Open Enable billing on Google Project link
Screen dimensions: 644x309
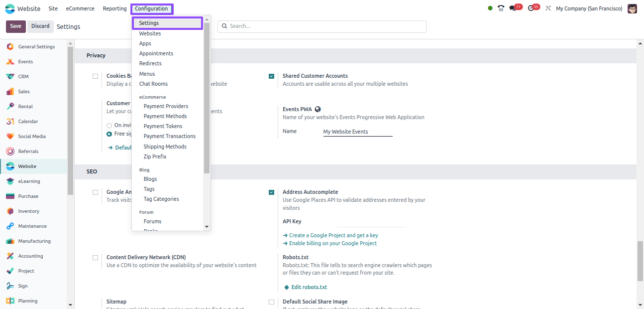330,243
